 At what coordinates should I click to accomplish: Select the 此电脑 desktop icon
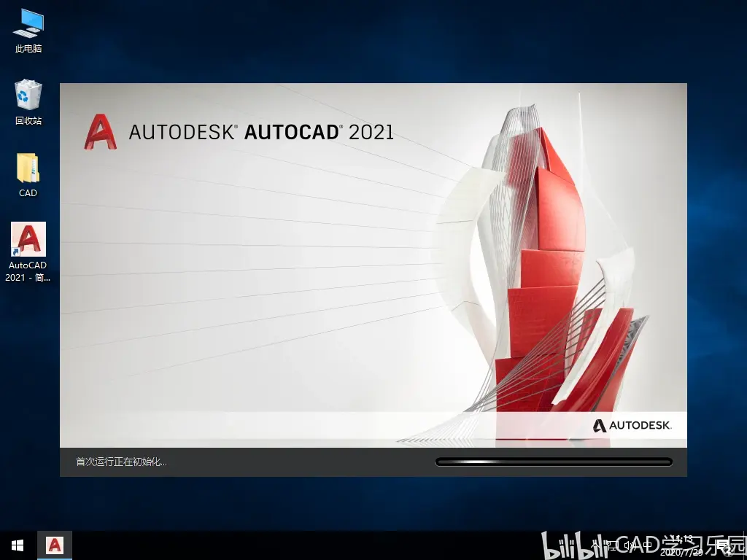pos(28,31)
